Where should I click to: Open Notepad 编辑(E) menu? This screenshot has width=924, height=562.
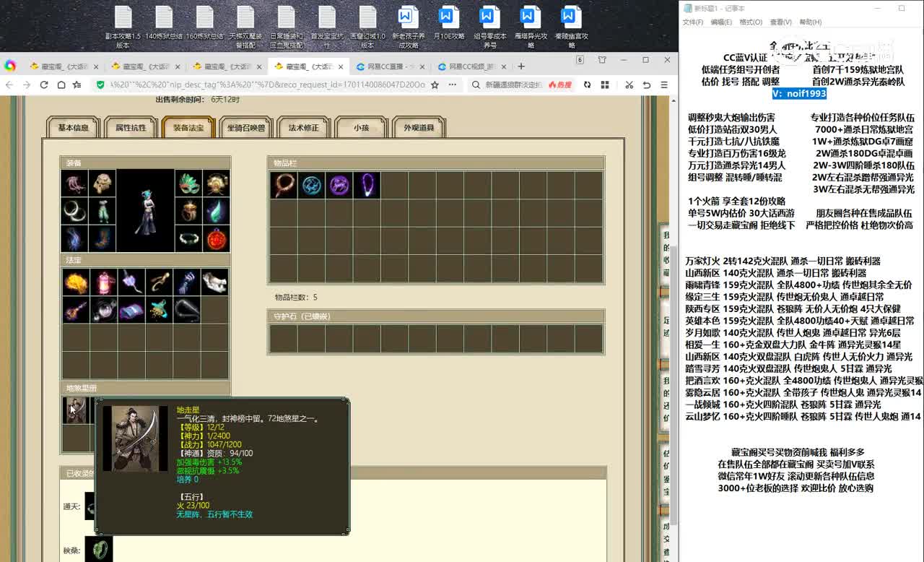(721, 22)
